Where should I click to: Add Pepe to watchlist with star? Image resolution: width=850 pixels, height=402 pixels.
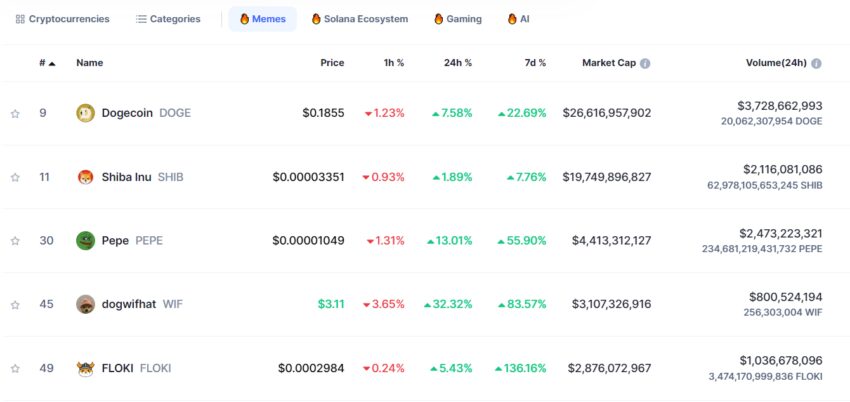(15, 241)
